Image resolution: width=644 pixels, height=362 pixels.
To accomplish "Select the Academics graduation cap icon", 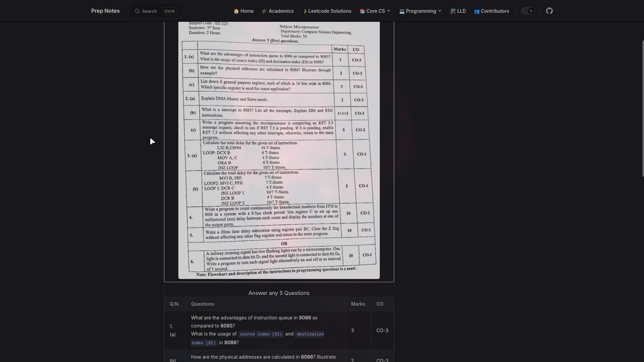I will pyautogui.click(x=265, y=11).
